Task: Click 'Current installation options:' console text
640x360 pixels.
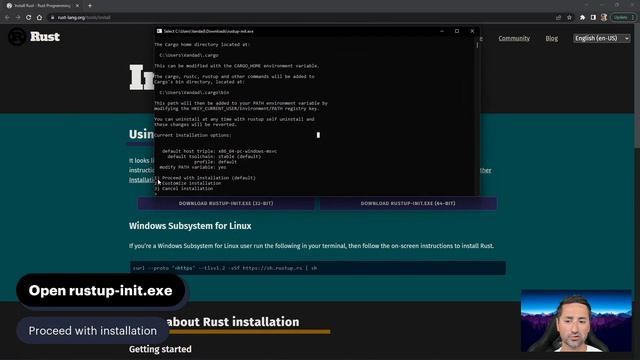Action: (193, 135)
